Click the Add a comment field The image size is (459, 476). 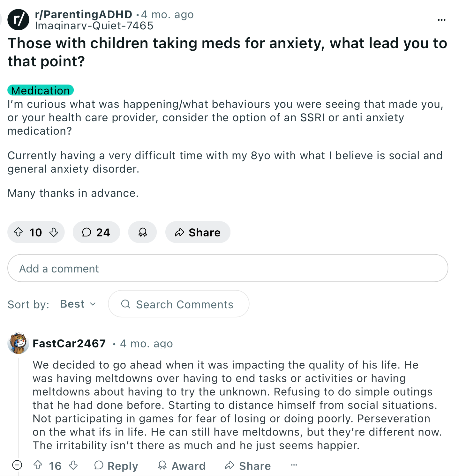(x=228, y=268)
